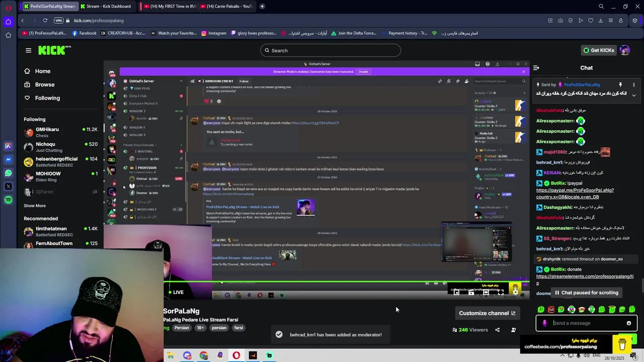Open Nichoqu's channel in the Following list
The height and width of the screenshot is (362, 644).
pyautogui.click(x=60, y=147)
